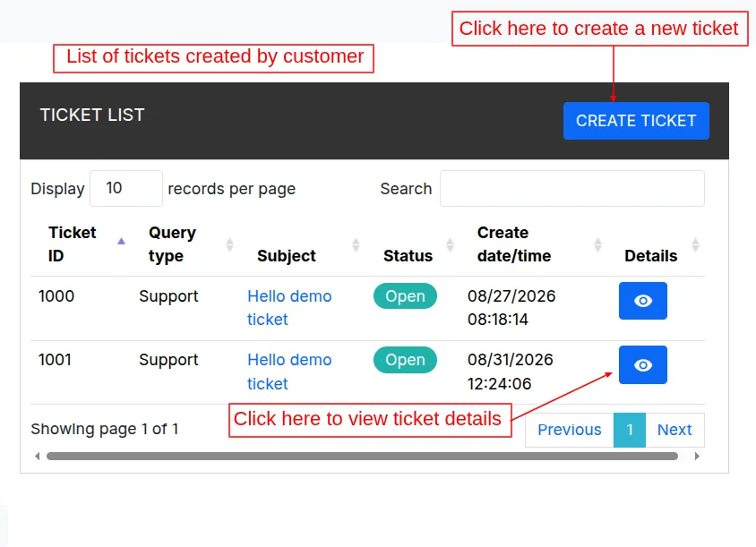Click the CREATE TICKET button
This screenshot has height=547, width=756.
point(636,121)
